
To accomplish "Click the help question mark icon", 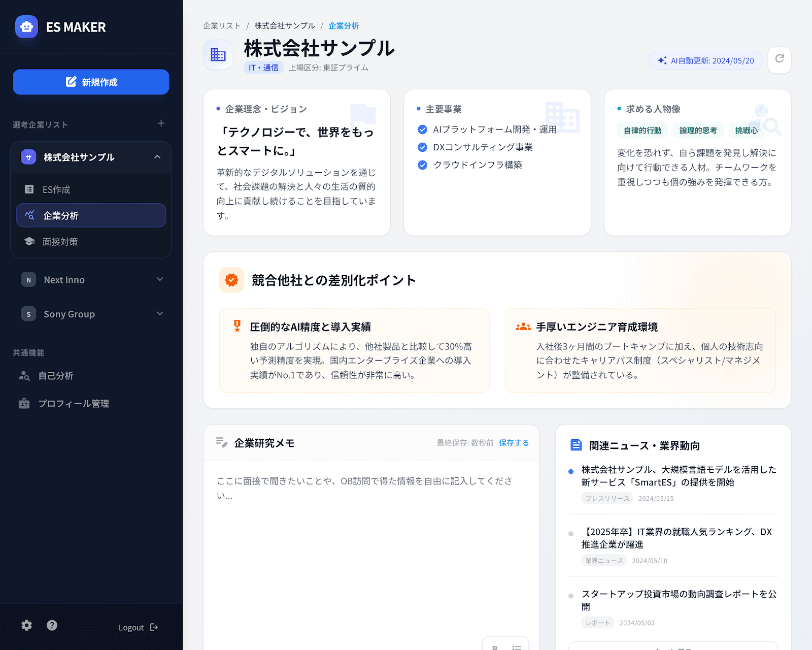I will coord(52,626).
